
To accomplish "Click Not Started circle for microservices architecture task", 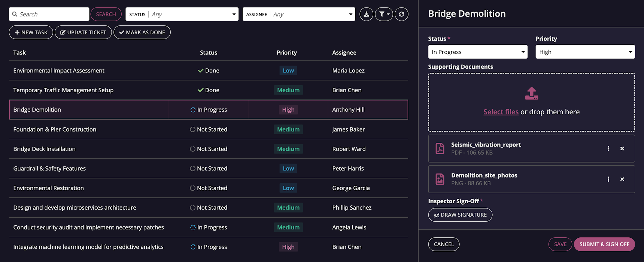I will tap(192, 207).
